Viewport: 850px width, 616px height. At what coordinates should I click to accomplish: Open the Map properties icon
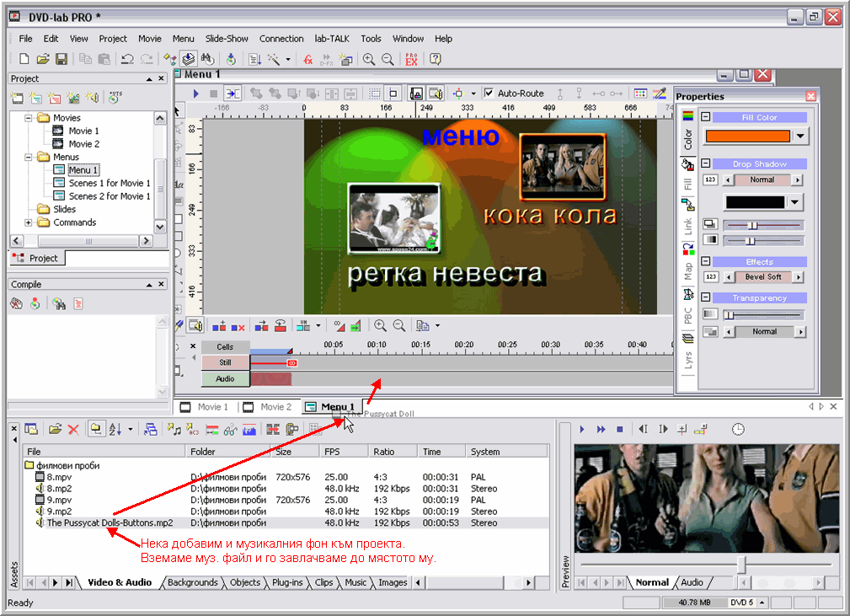pos(688,249)
